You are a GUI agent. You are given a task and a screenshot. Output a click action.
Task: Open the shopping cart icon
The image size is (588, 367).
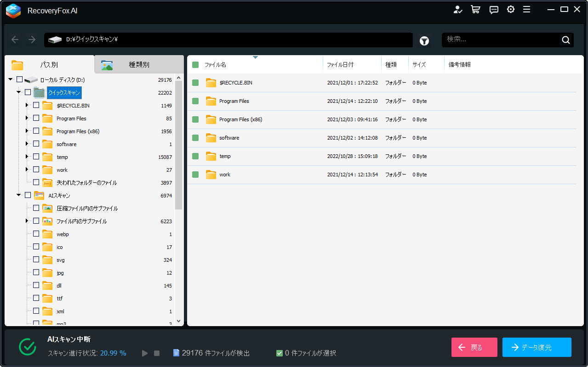click(475, 10)
